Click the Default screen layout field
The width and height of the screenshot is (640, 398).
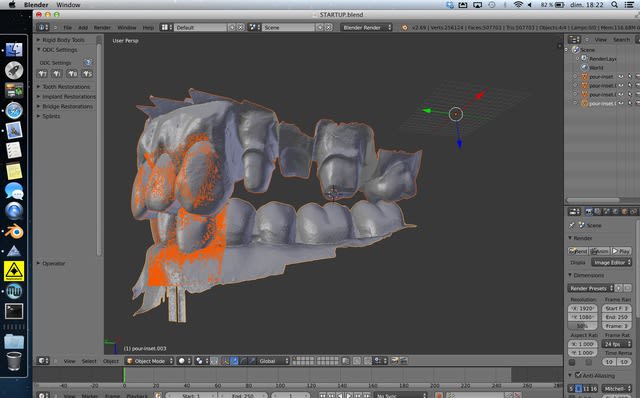pos(200,27)
